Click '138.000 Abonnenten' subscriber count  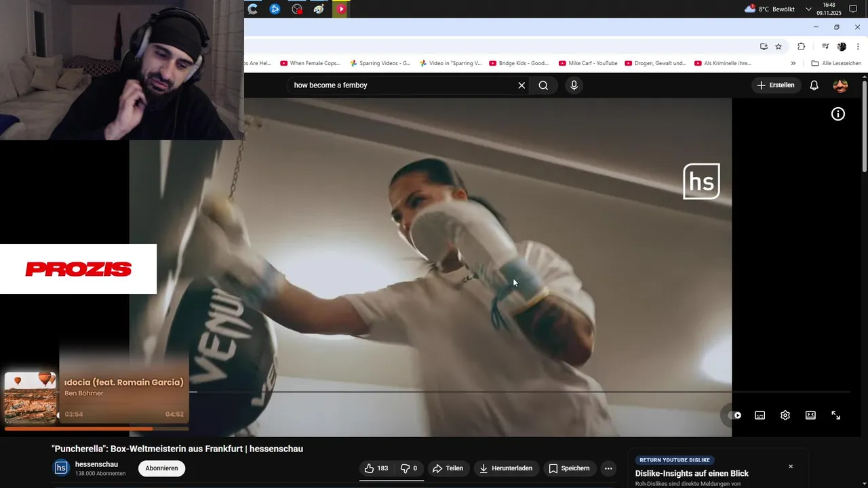(100, 473)
